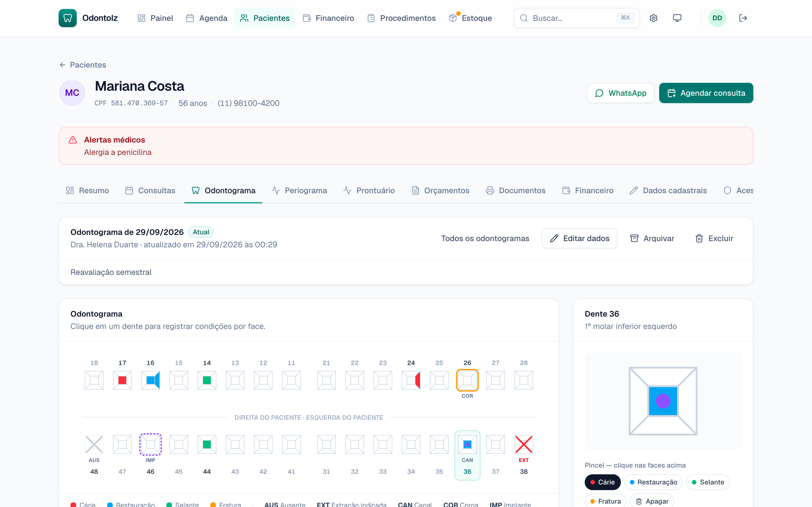Go to Agenda in top navigation
This screenshot has height=507, width=812.
tap(206, 18)
